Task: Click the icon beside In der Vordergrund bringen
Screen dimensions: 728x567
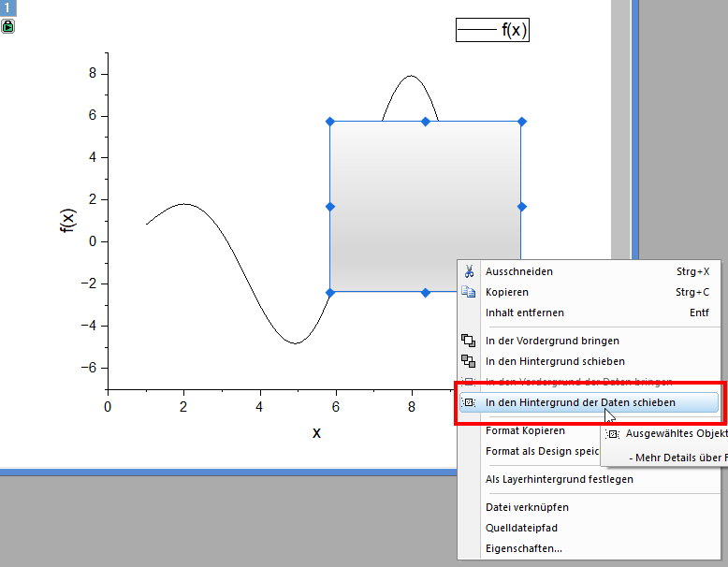Action: click(469, 341)
